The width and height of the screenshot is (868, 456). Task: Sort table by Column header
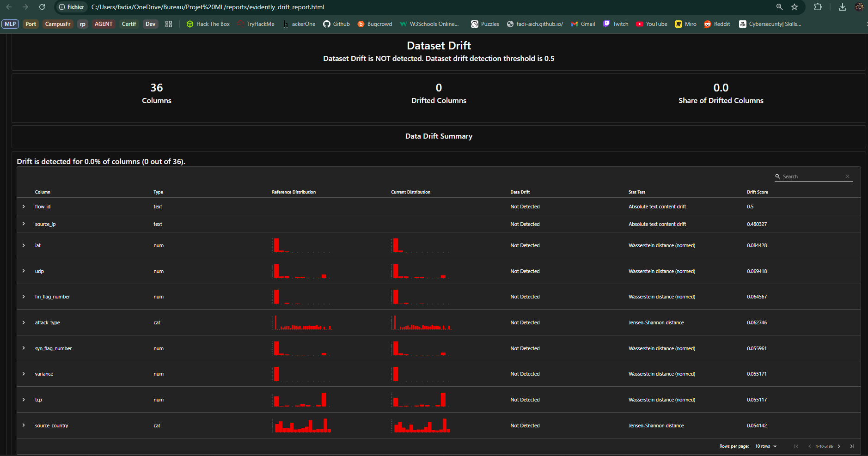pyautogui.click(x=43, y=192)
